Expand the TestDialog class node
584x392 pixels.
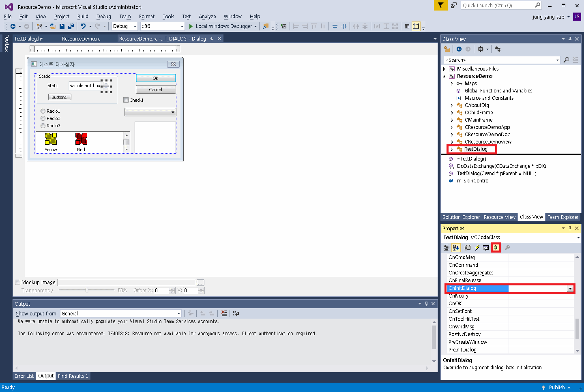tap(452, 149)
